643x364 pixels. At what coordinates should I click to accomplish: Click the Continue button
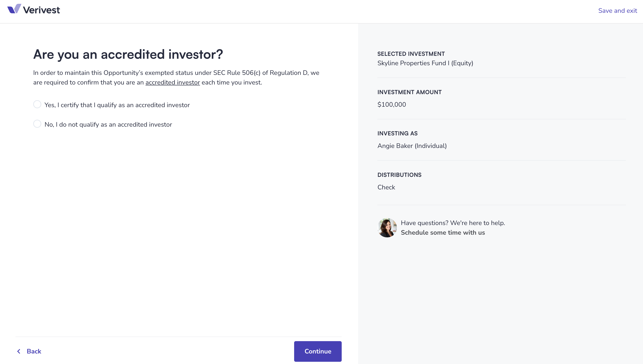(x=318, y=351)
